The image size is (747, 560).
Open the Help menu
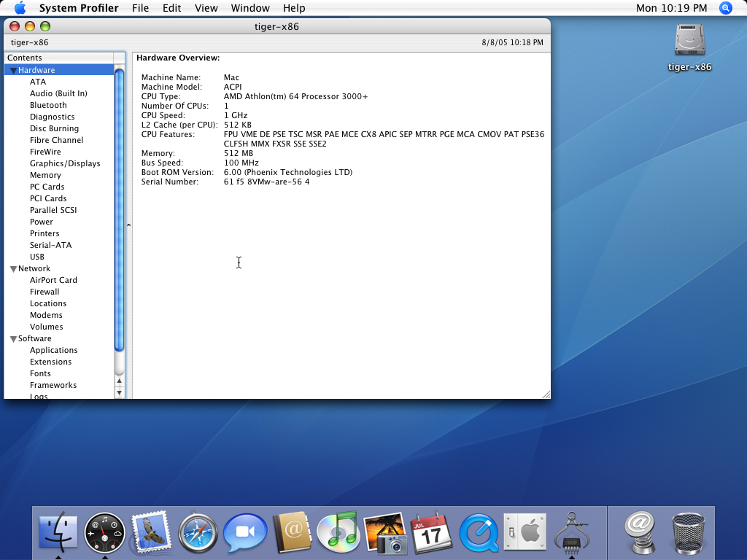[x=294, y=8]
